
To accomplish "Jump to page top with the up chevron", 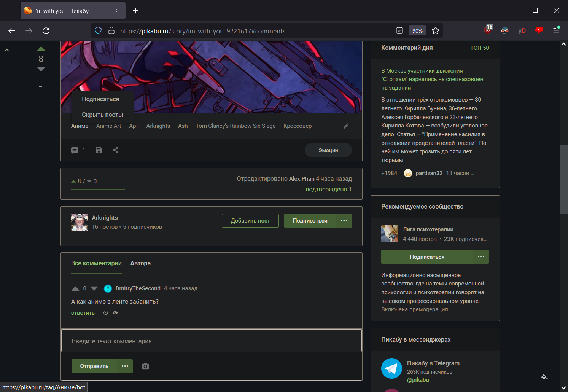I will coord(6,50).
